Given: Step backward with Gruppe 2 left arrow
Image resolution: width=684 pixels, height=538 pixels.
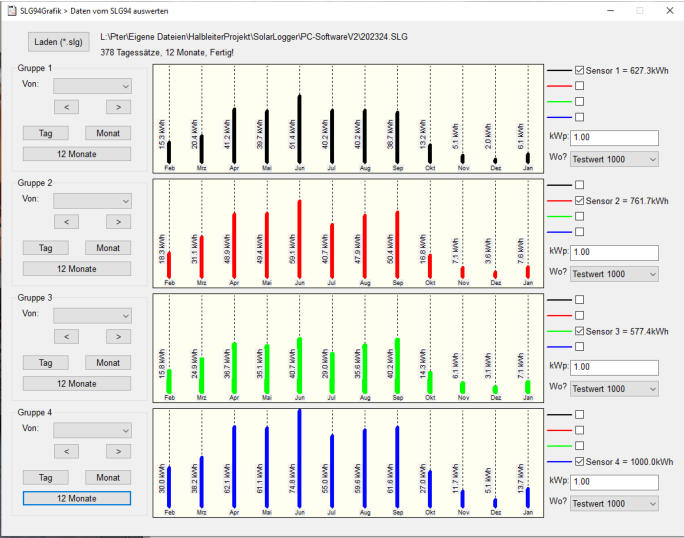Looking at the screenshot, I should pyautogui.click(x=64, y=222).
